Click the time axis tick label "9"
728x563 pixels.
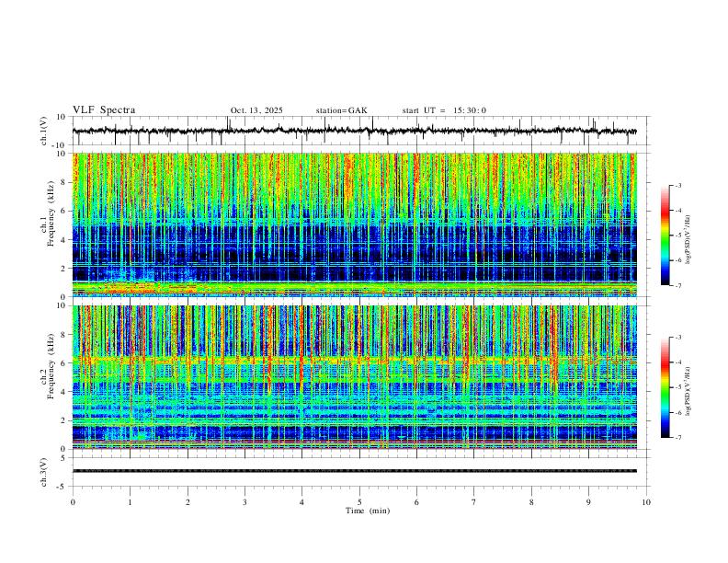coord(588,502)
